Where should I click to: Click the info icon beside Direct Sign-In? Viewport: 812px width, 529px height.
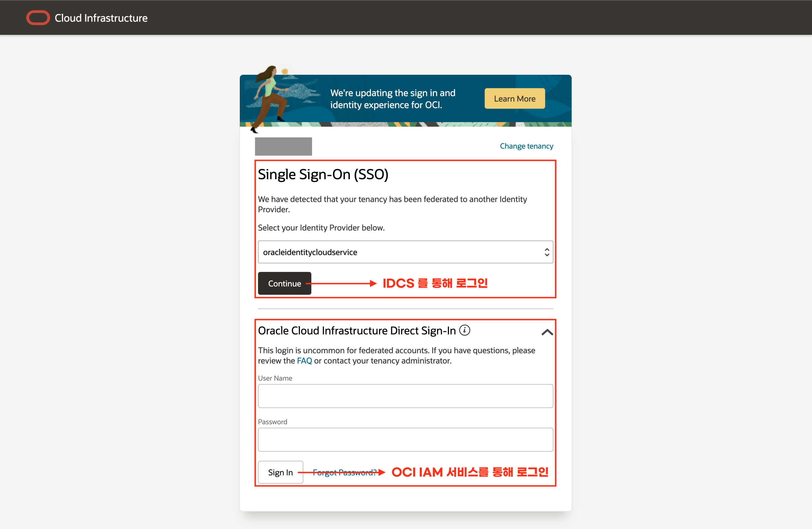point(464,330)
